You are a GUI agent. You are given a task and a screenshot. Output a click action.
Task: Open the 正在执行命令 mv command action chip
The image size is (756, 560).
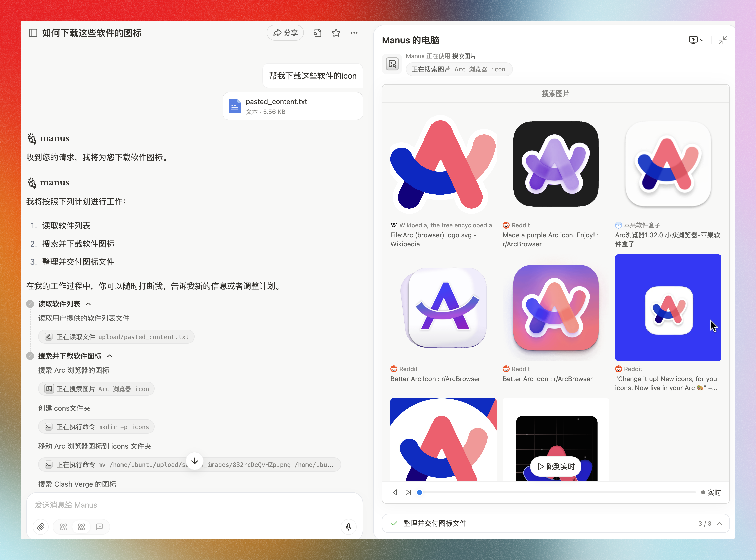[189, 465]
